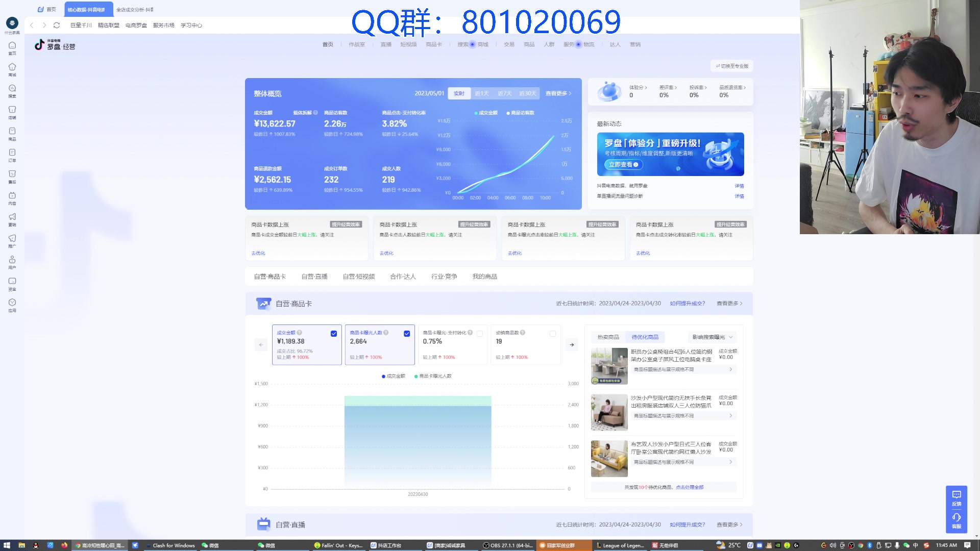Switch to 行业·竞争 tab
Viewport: 980px width, 551px height.
[x=444, y=277]
